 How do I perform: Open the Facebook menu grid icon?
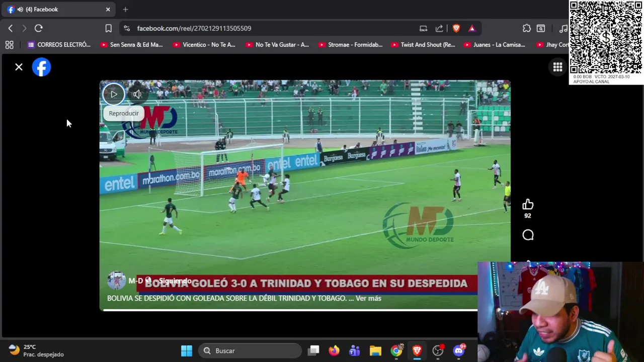pos(557,67)
